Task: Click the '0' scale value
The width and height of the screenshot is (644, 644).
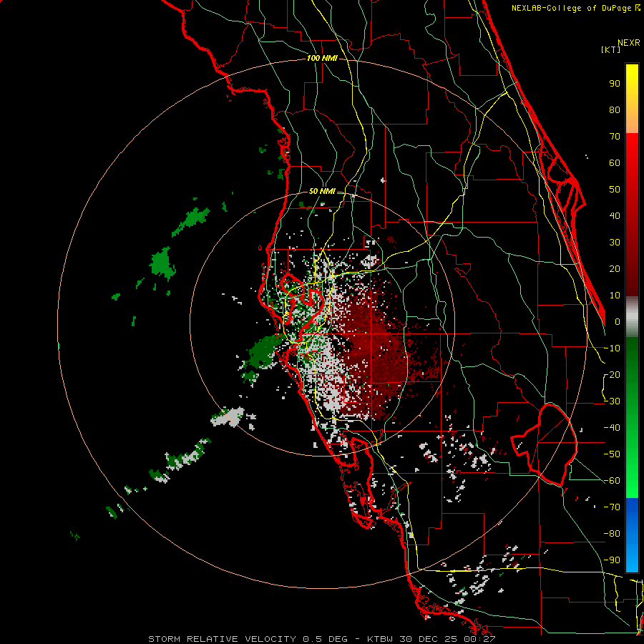Action: pos(618,321)
